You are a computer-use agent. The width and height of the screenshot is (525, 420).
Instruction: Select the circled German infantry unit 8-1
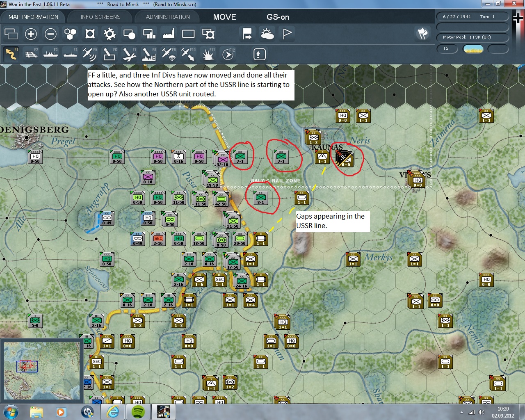261,198
